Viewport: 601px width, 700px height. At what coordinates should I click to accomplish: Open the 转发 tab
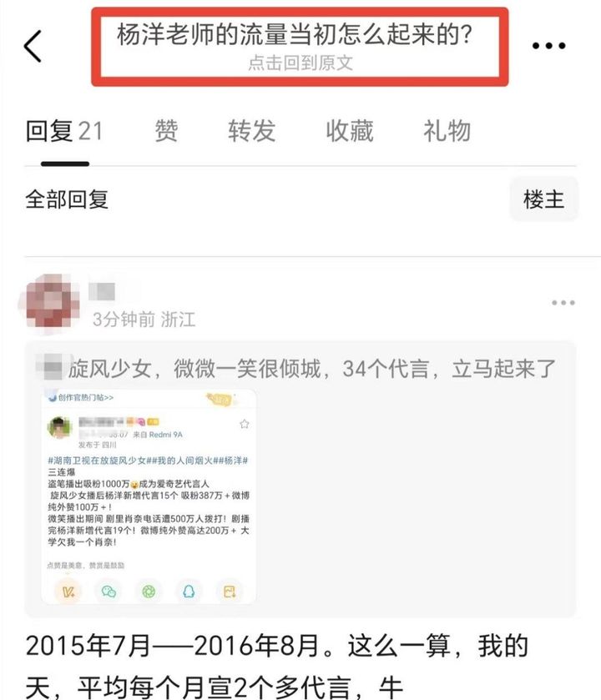[x=252, y=131]
